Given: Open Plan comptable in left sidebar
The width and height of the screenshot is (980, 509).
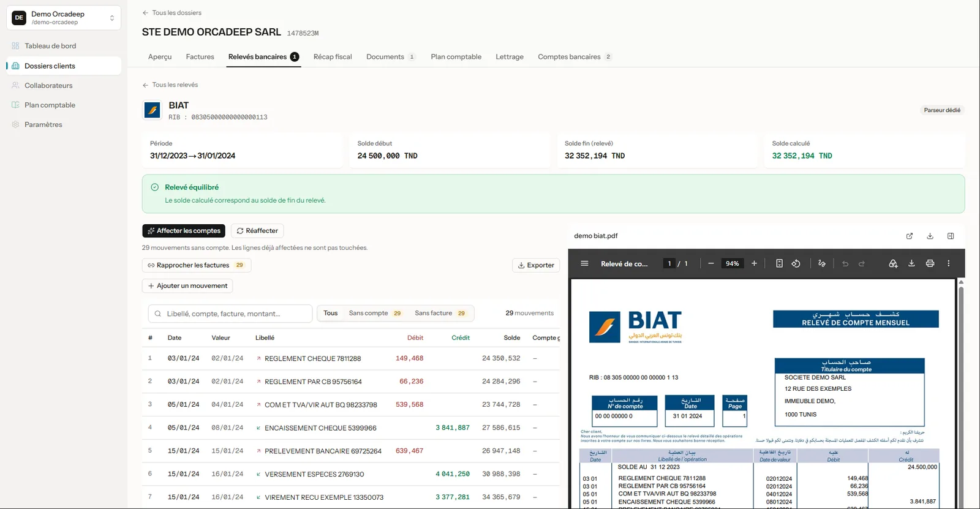Looking at the screenshot, I should tap(64, 105).
